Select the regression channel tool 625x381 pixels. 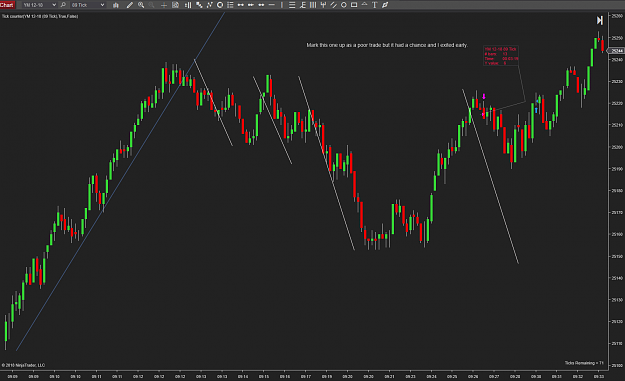334,5
